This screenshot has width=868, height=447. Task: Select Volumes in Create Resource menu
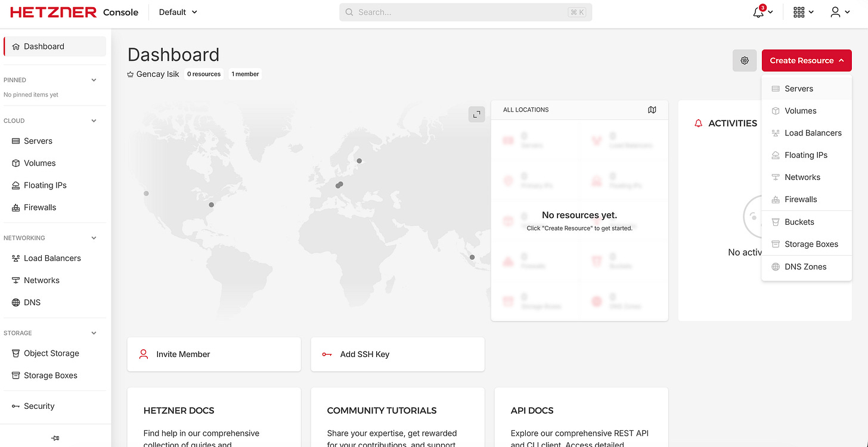coord(807,111)
